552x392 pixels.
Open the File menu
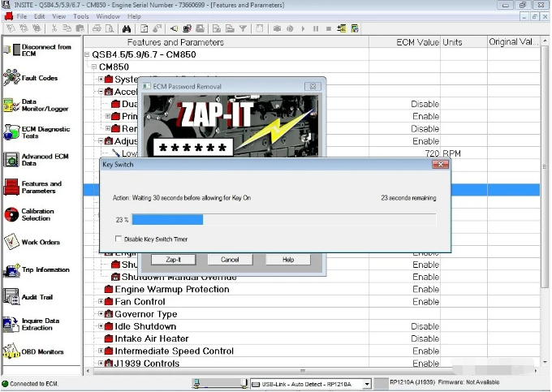click(x=22, y=16)
